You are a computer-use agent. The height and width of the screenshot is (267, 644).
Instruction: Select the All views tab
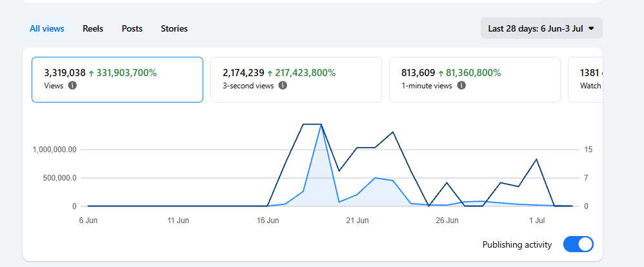point(47,29)
